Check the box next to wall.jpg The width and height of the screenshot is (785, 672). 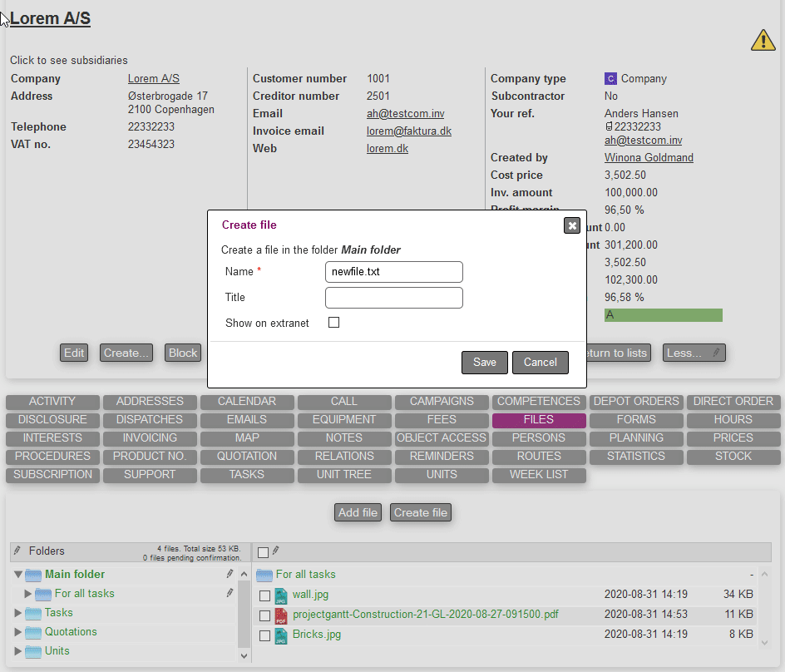264,595
